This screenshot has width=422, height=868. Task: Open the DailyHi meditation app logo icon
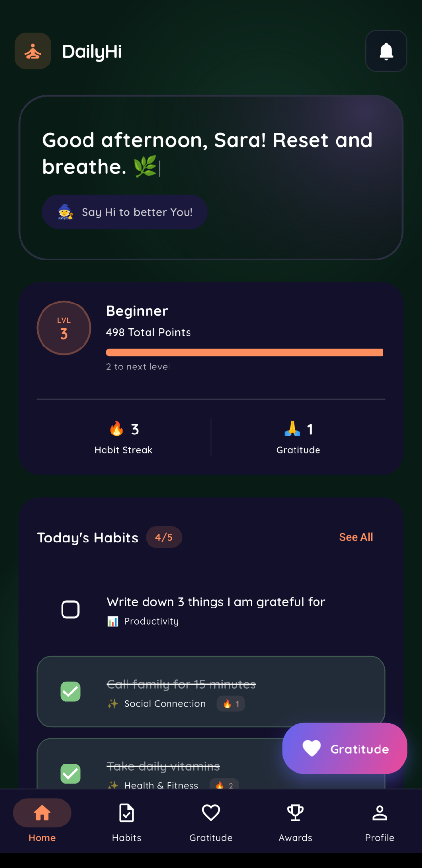(32, 51)
